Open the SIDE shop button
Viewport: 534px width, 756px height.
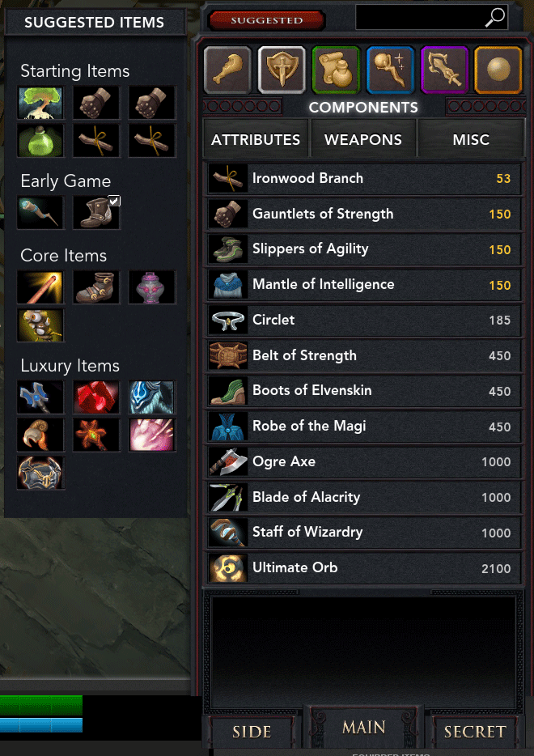coord(252,732)
